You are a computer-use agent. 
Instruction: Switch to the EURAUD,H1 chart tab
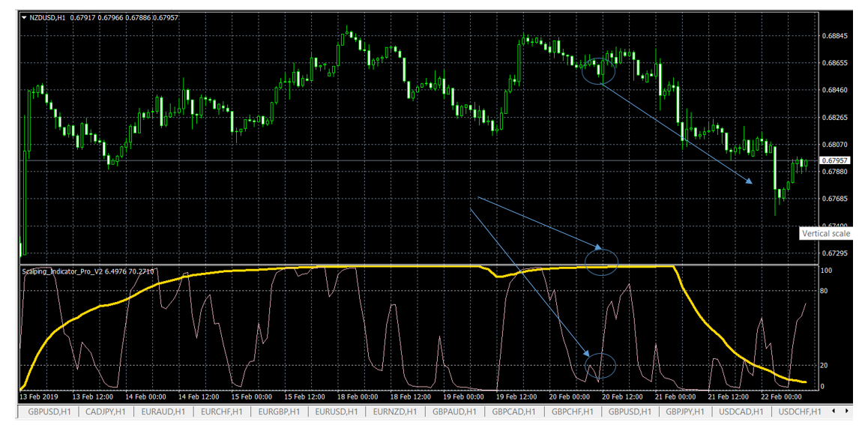coord(164,412)
